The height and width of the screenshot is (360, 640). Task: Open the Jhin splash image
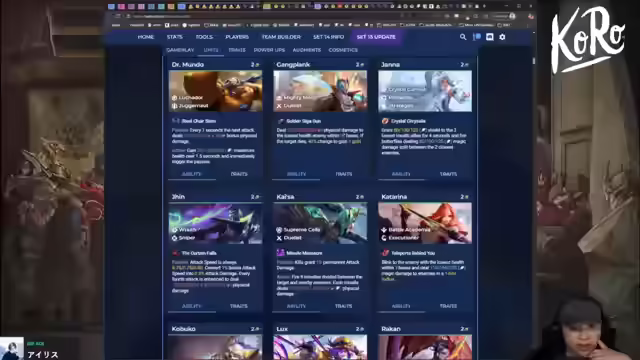tap(216, 223)
